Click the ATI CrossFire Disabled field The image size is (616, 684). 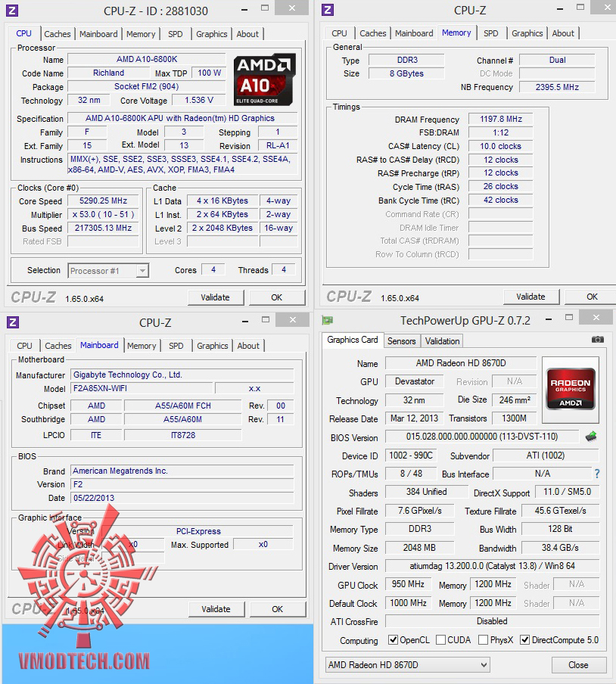tap(492, 620)
